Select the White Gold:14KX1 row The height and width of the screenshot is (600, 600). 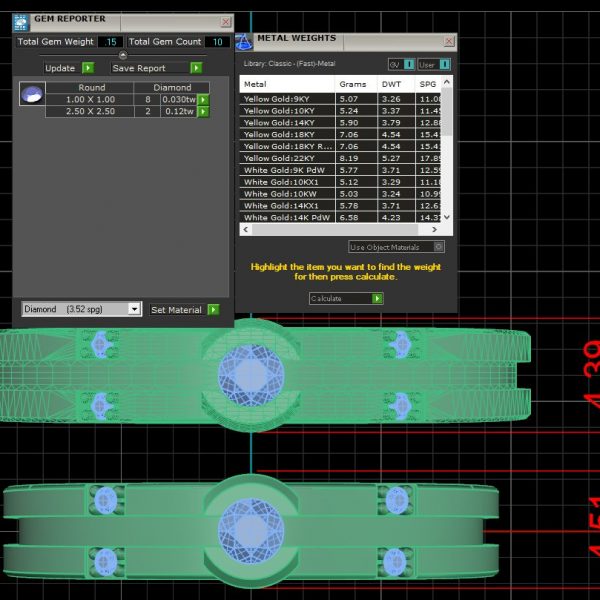point(340,206)
